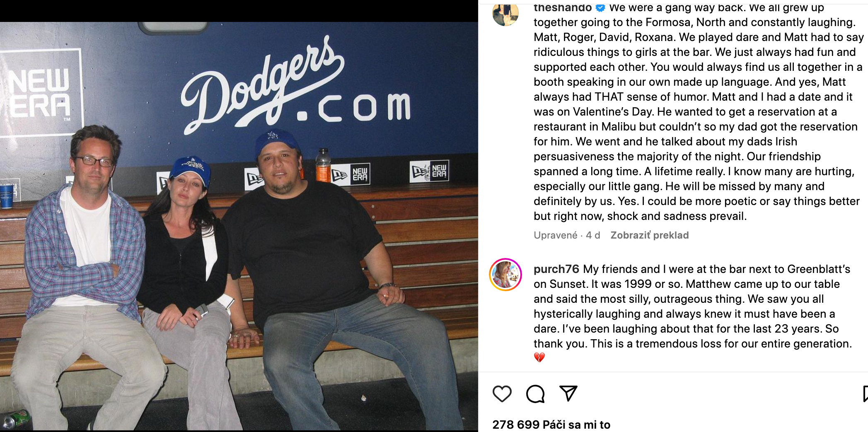Click the "Upravené · 4 d" timestamp
This screenshot has height=432, width=868.
click(x=567, y=235)
